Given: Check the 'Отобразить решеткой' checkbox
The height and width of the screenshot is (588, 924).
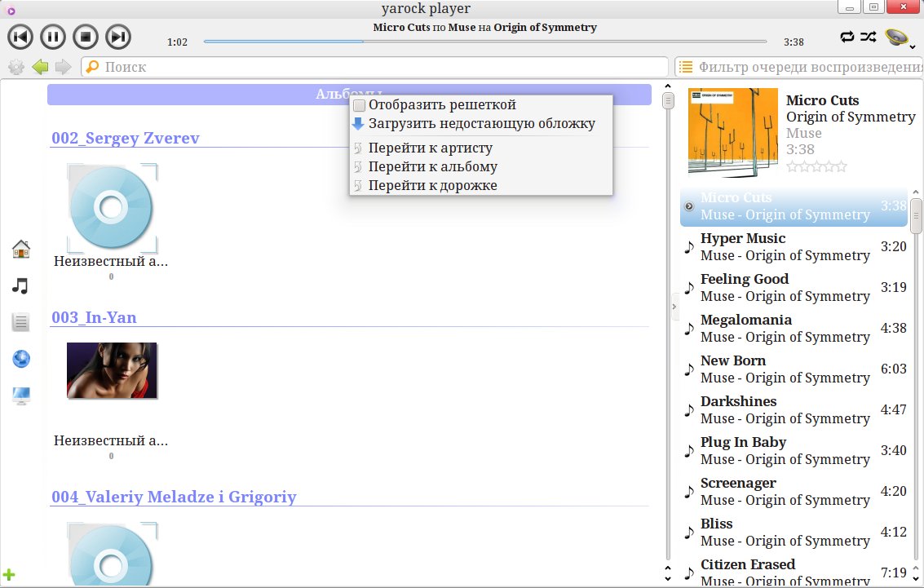Looking at the screenshot, I should coord(360,105).
